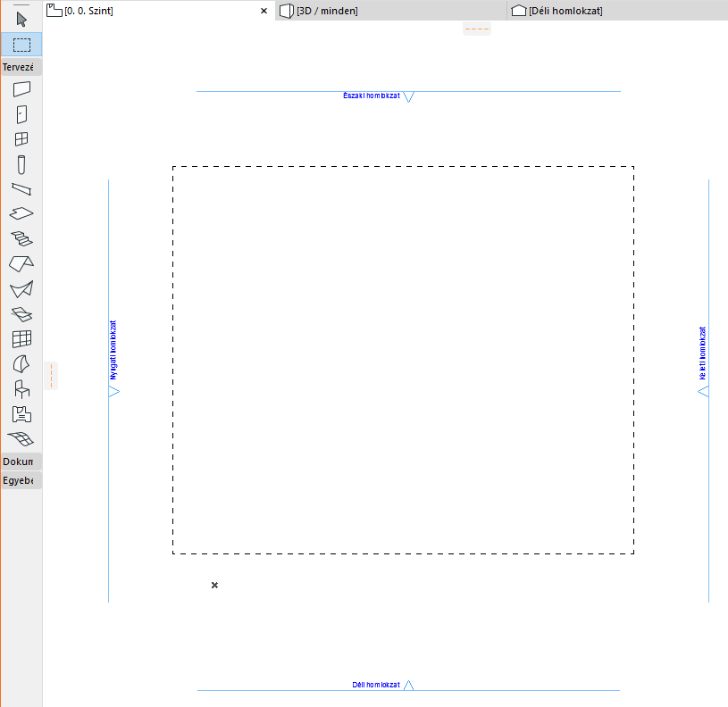The width and height of the screenshot is (728, 707).
Task: Select the Wall tool
Action: point(21,89)
